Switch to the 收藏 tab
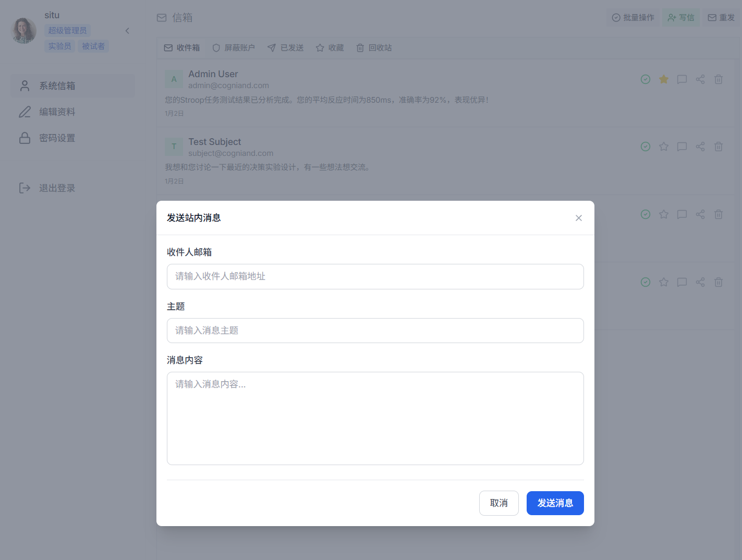Screen dimensions: 742x560 click(330, 48)
